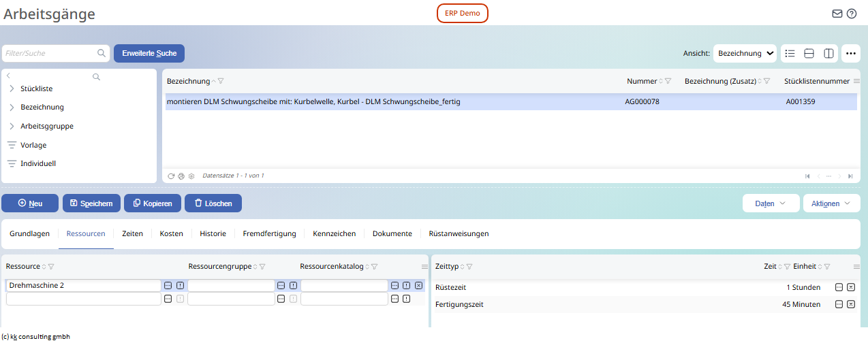Switch to the Grundlagen tab
This screenshot has width=868, height=345.
(29, 233)
